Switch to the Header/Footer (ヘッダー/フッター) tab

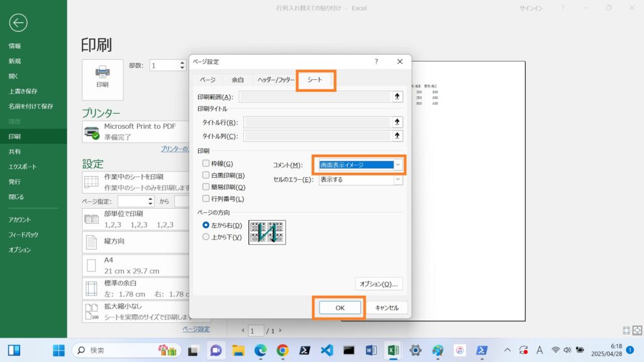tap(276, 80)
